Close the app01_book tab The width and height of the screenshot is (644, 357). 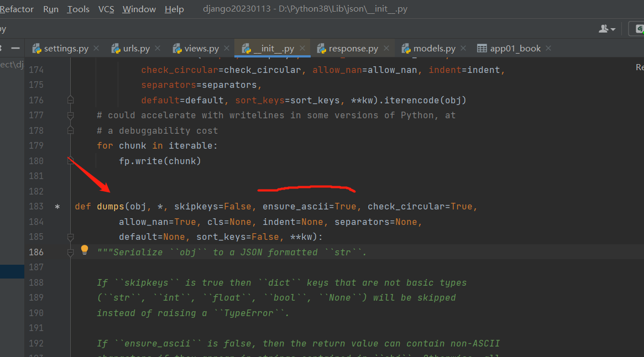[x=548, y=48]
